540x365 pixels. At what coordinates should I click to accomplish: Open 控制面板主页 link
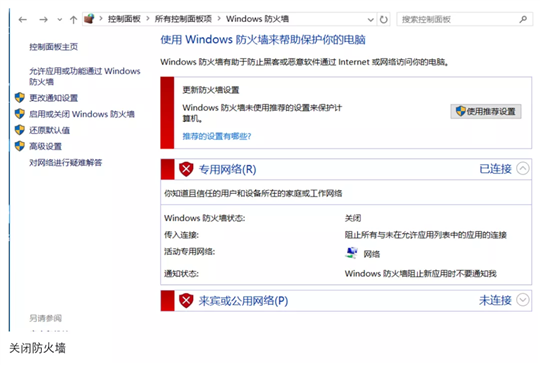pyautogui.click(x=53, y=47)
